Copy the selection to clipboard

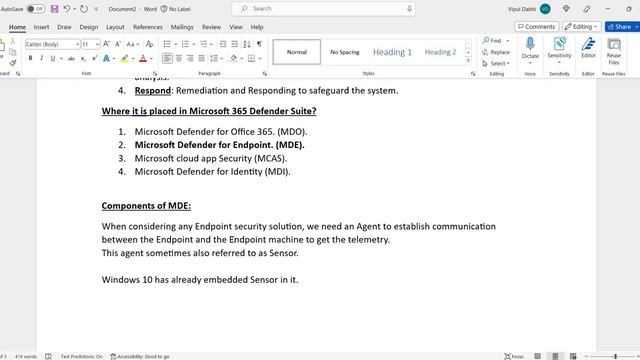[x=13, y=52]
